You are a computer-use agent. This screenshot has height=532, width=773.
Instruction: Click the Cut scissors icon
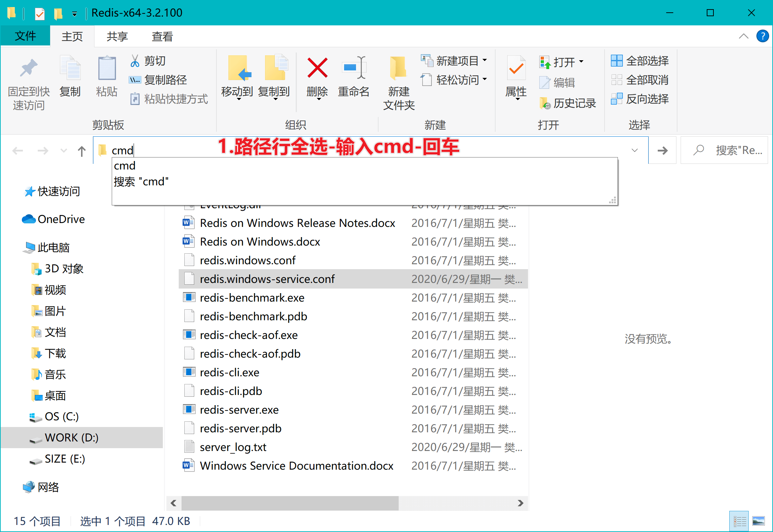coord(135,61)
